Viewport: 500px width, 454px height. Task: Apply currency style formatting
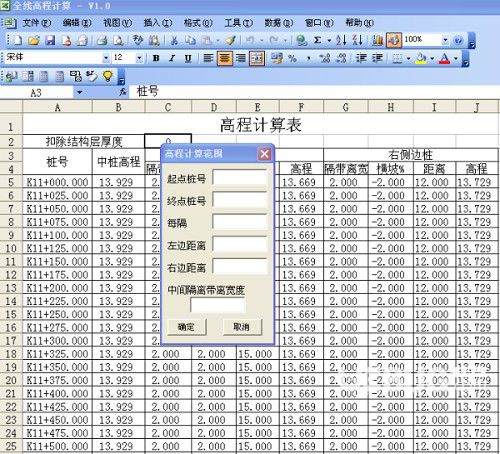(276, 59)
